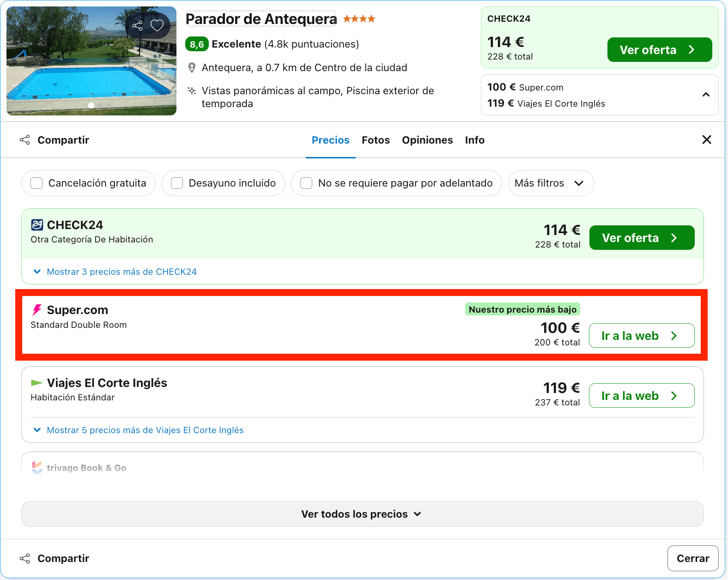Click Ir a la web for Super.com
The height and width of the screenshot is (580, 728).
[x=642, y=335]
